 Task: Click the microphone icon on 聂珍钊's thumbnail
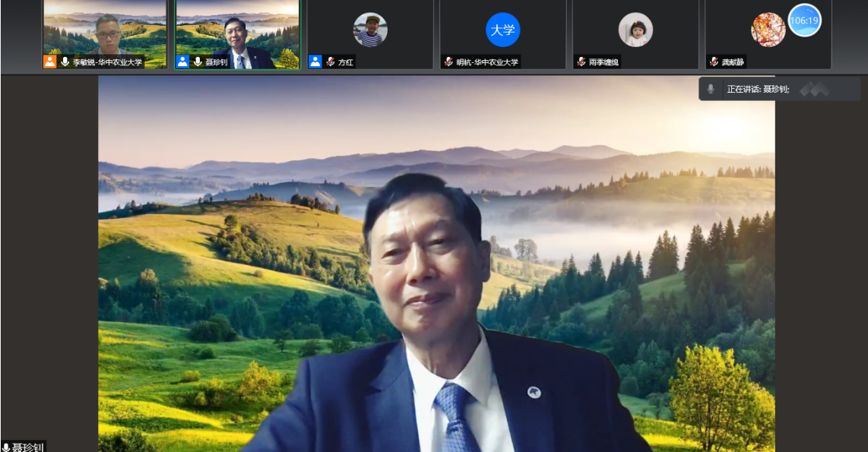(x=198, y=62)
